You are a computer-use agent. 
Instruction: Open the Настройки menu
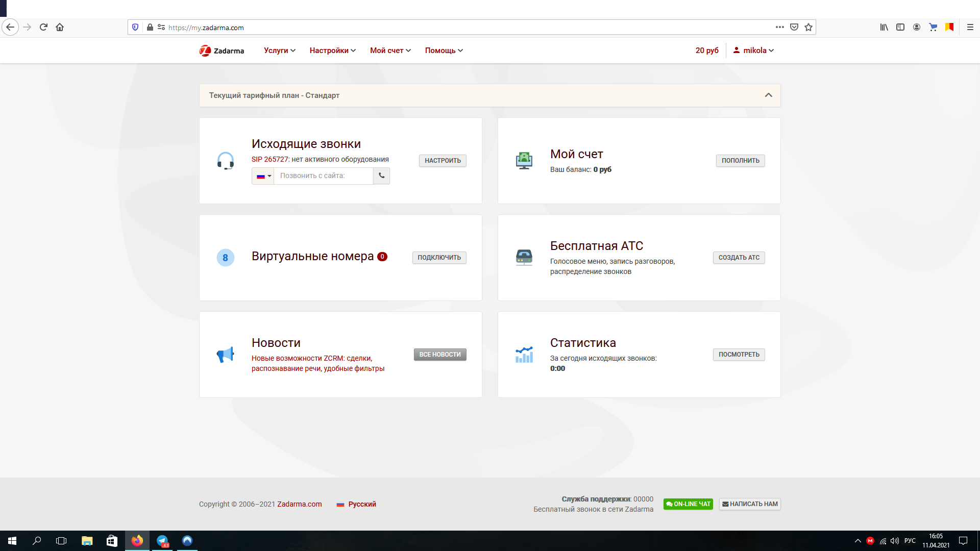click(x=332, y=51)
